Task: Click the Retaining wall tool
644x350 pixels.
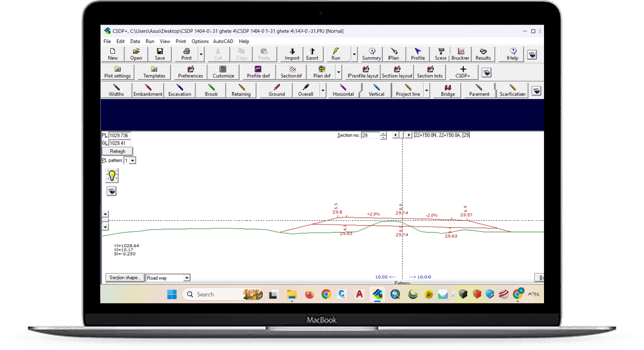Action: pyautogui.click(x=241, y=90)
